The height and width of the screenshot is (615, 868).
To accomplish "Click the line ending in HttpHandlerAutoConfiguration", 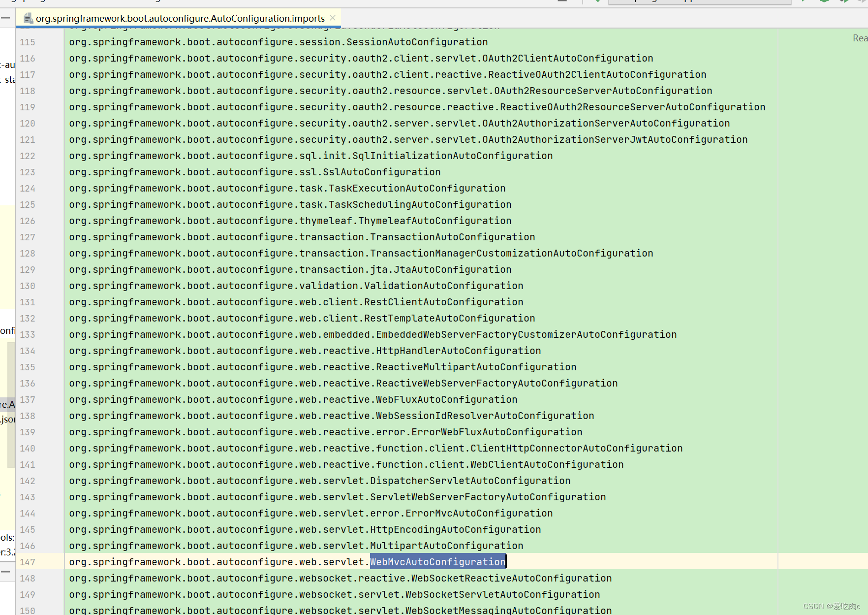I will pyautogui.click(x=305, y=351).
